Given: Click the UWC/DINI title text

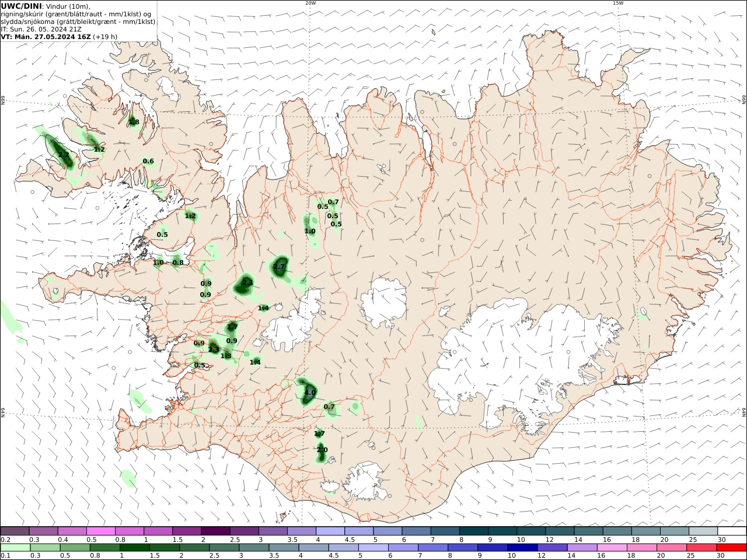Looking at the screenshot, I should coord(22,6).
